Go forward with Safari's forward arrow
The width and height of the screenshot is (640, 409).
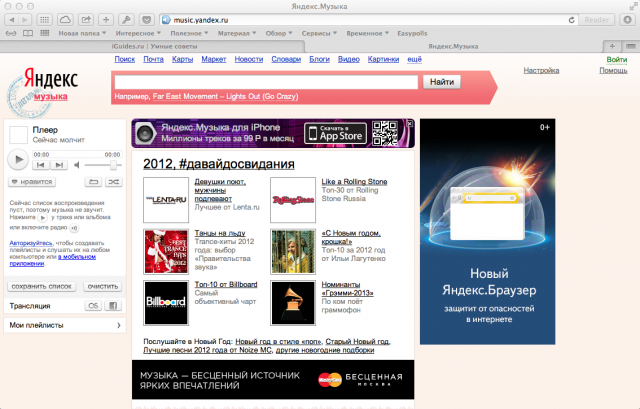tap(25, 20)
